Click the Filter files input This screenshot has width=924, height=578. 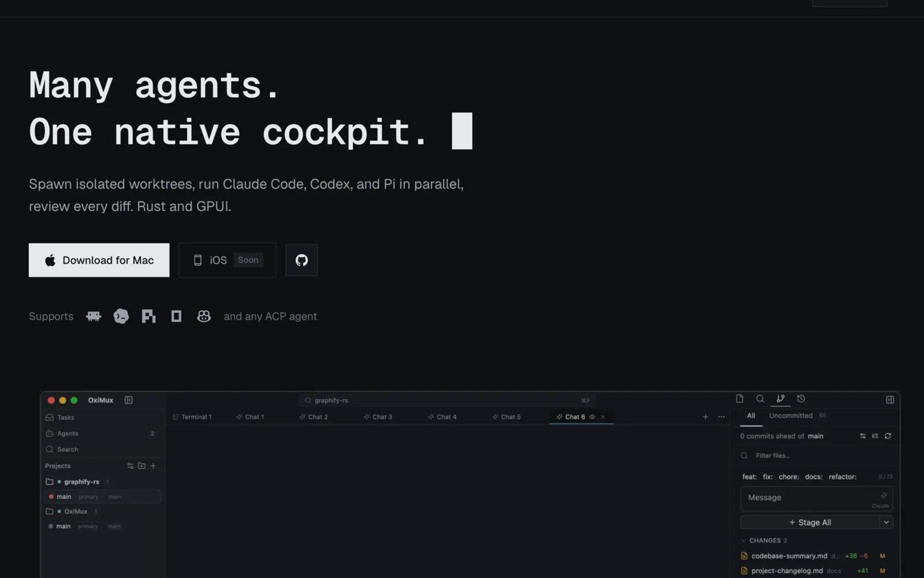815,455
